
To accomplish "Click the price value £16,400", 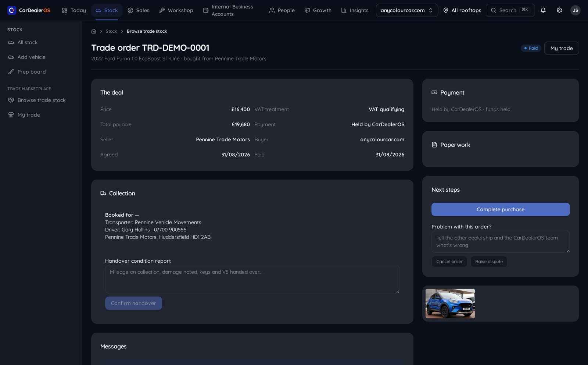I will pos(240,110).
